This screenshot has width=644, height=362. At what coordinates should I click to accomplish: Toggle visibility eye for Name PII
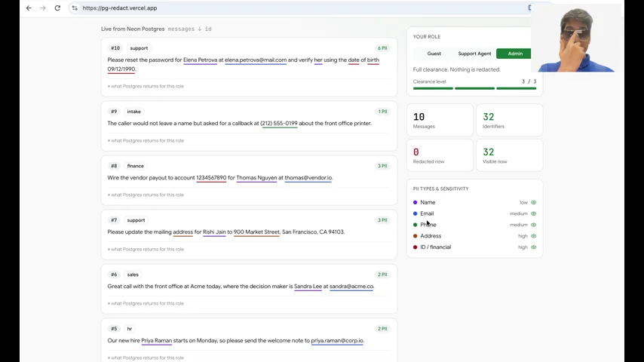tap(533, 203)
